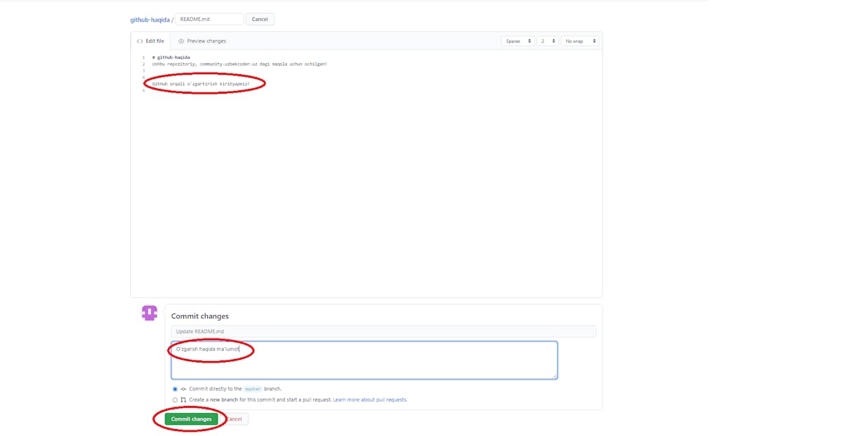The height and width of the screenshot is (436, 868).
Task: Click the '# github-haqida' heading line in editor
Action: [x=171, y=57]
